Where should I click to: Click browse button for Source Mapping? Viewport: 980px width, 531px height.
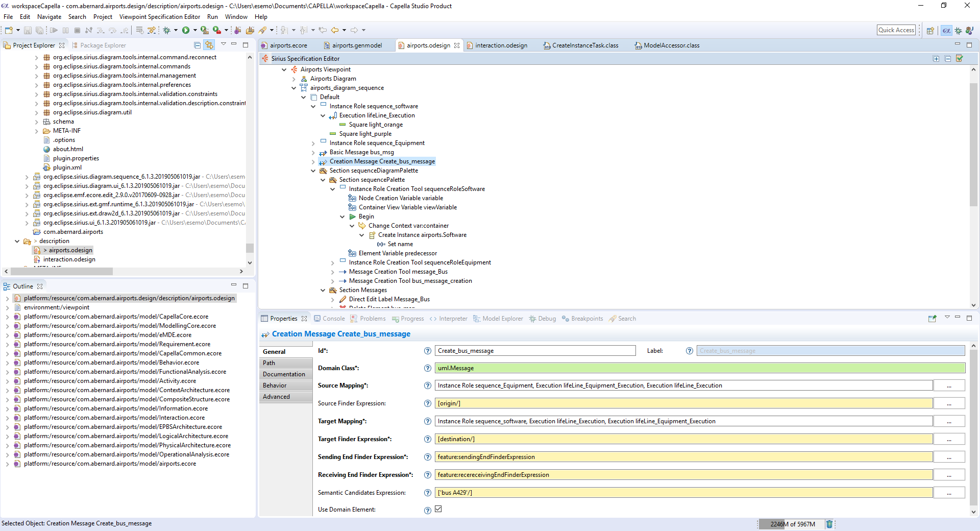point(949,385)
